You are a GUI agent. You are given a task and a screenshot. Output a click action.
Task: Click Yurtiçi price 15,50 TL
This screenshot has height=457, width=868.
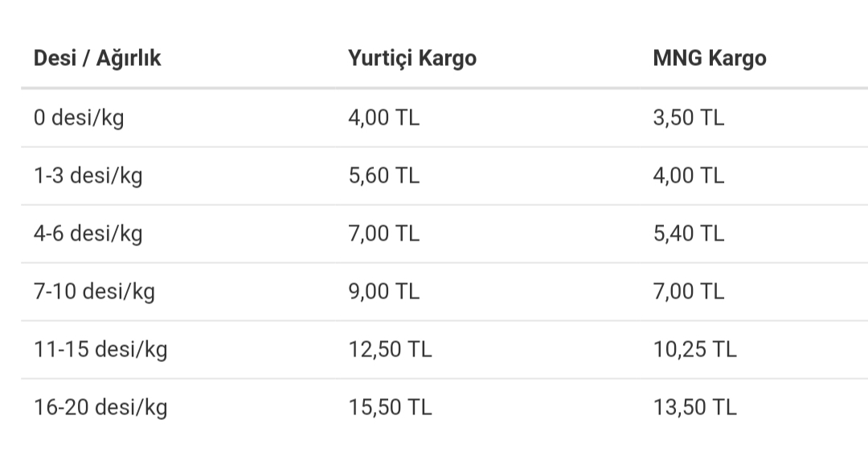pyautogui.click(x=390, y=408)
